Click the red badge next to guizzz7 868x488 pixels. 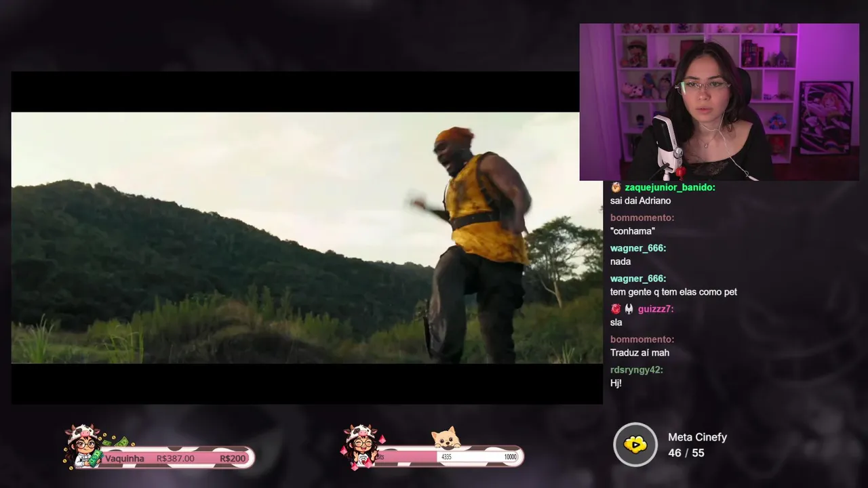[616, 309]
